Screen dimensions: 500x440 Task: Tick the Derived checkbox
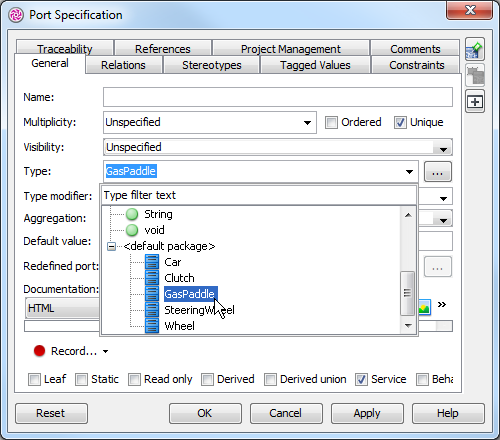[207, 379]
